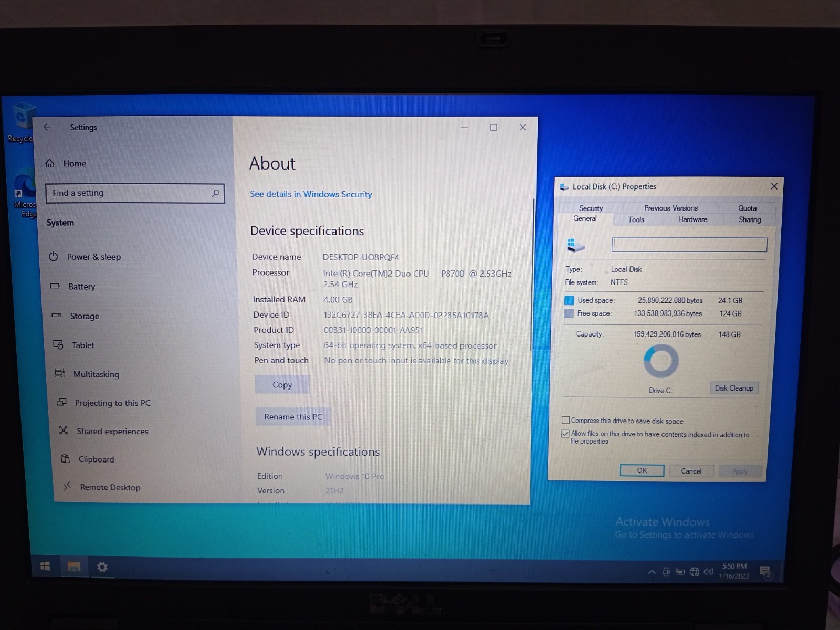Switch to Security tab in Properties
The height and width of the screenshot is (630, 840).
591,208
